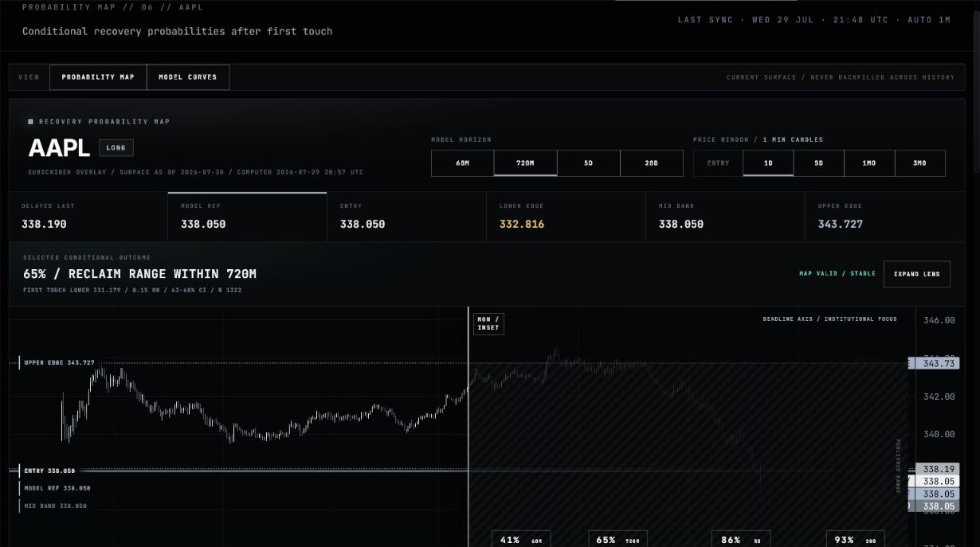This screenshot has height=547, width=980.
Task: Select the 86% 5D probability box
Action: click(741, 540)
